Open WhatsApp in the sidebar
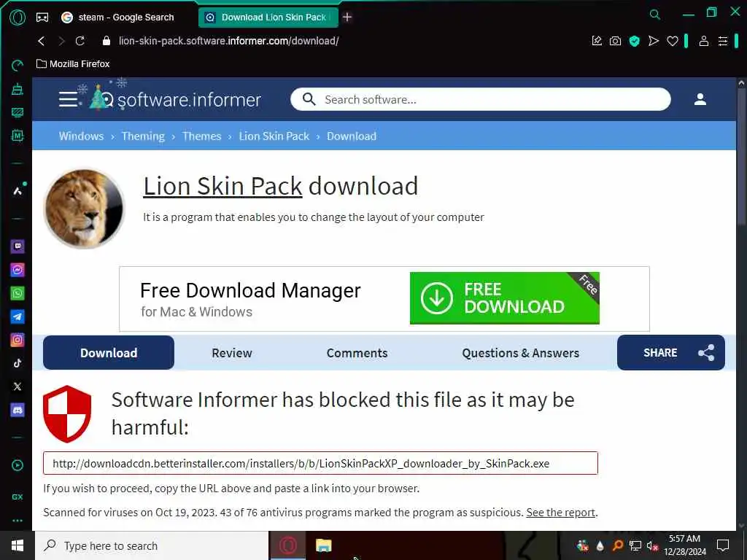Screen dimensions: 747x560 click(x=18, y=293)
